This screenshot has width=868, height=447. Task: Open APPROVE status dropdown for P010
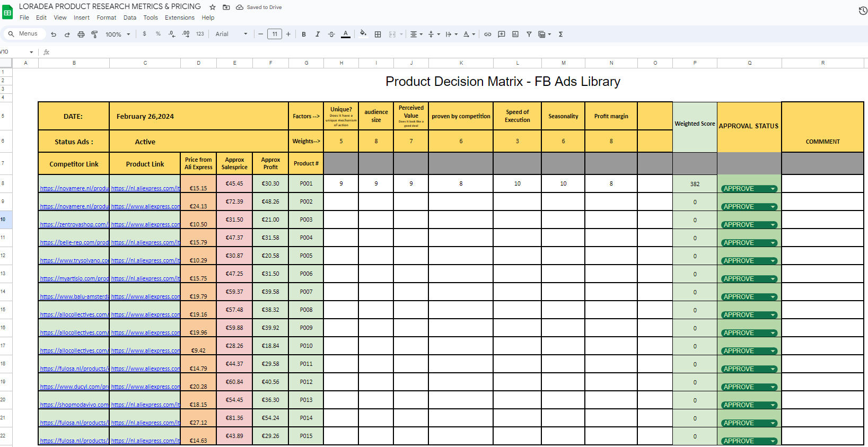[x=749, y=351]
